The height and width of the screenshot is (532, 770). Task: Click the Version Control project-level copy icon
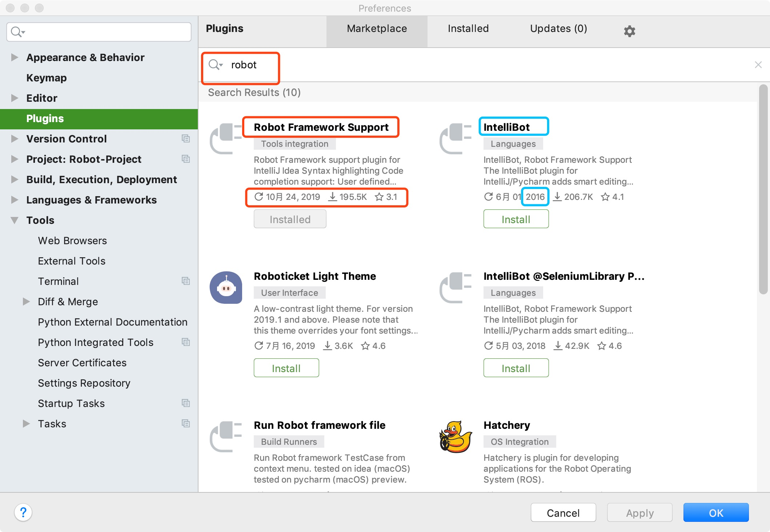pos(186,139)
